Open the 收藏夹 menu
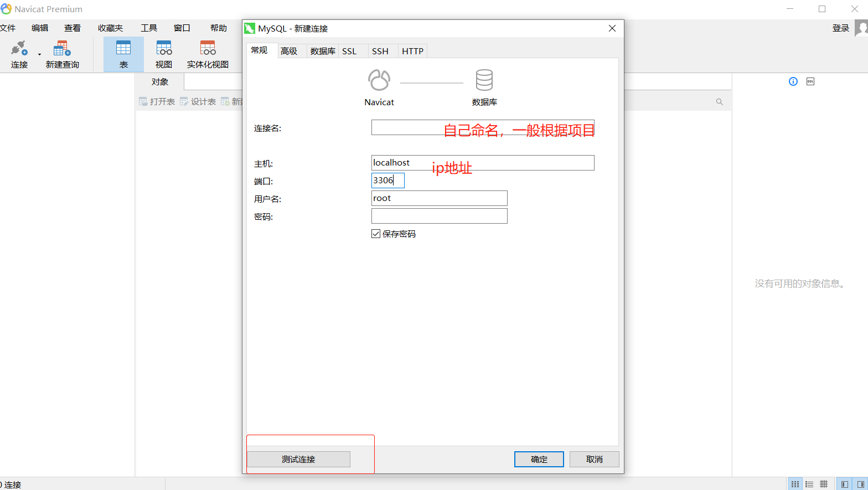 110,28
